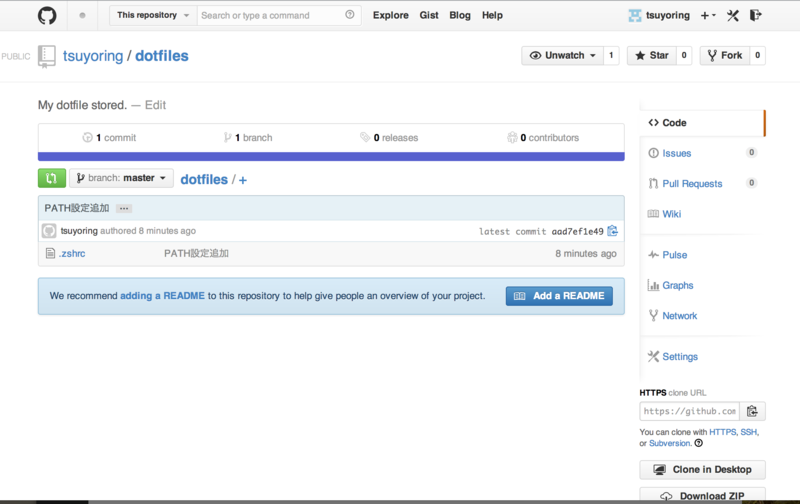Image resolution: width=800 pixels, height=504 pixels.
Task: Open This repository search scope dropdown
Action: click(153, 15)
